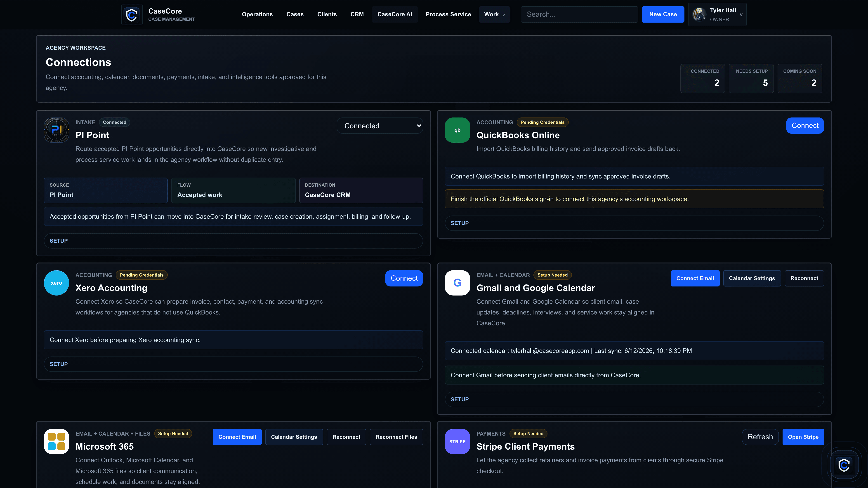The image size is (868, 488).
Task: Click the COMING SOON count stat tile
Action: 800,78
